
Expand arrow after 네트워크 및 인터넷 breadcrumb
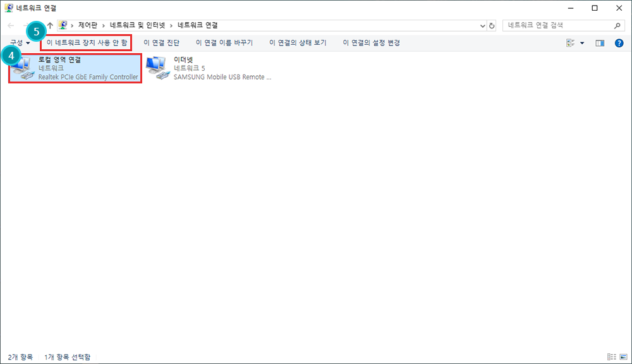(x=171, y=25)
